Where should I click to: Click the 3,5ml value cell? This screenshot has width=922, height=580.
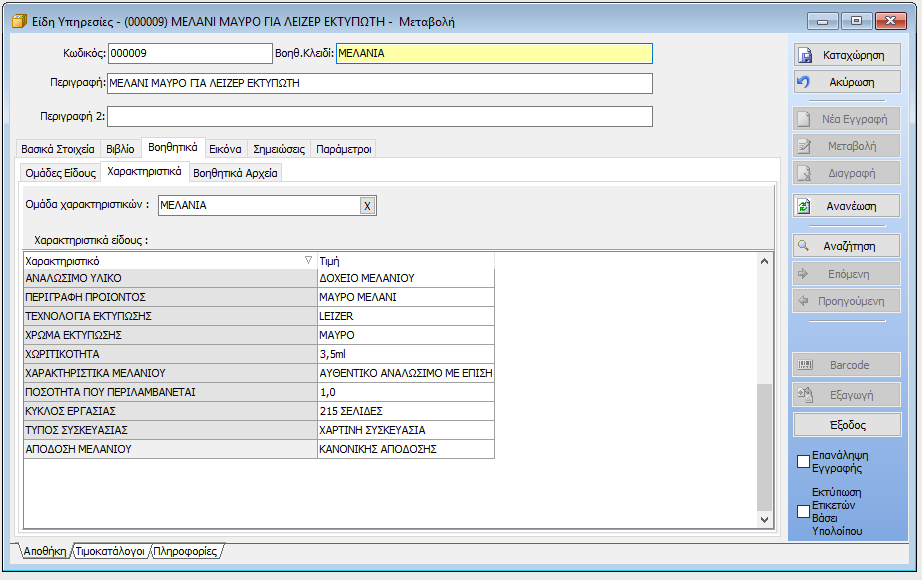(406, 354)
